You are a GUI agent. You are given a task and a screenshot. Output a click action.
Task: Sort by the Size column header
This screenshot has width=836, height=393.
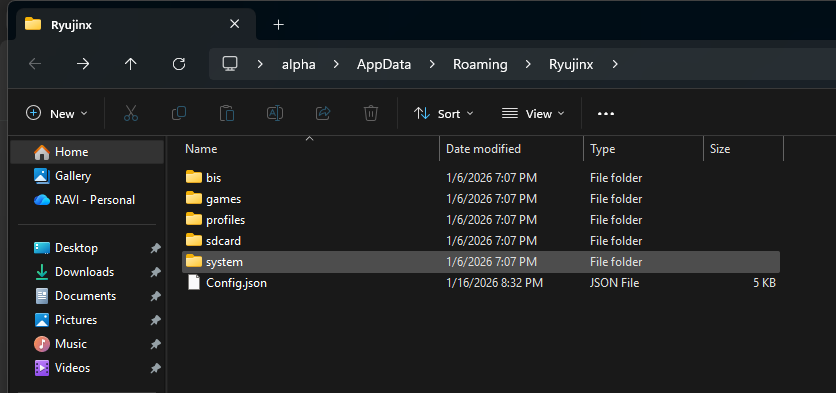click(744, 149)
